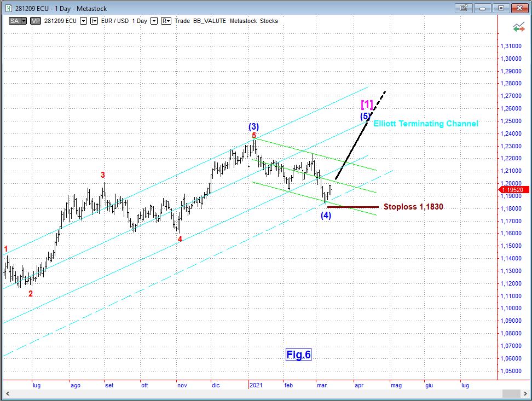Screen dimensions: 532x401
Task: Click the Metastock label in toolbar
Action: click(x=246, y=21)
